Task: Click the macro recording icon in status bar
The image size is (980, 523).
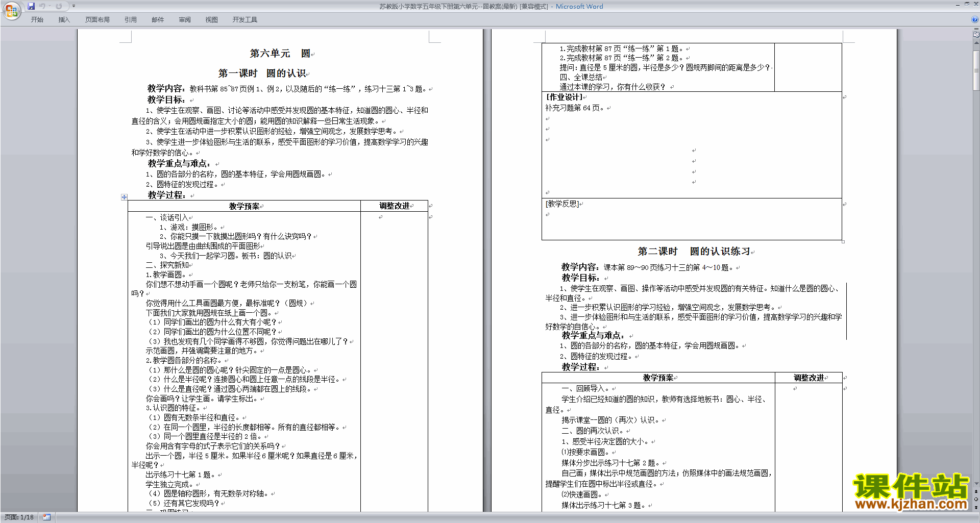Action: [47, 517]
